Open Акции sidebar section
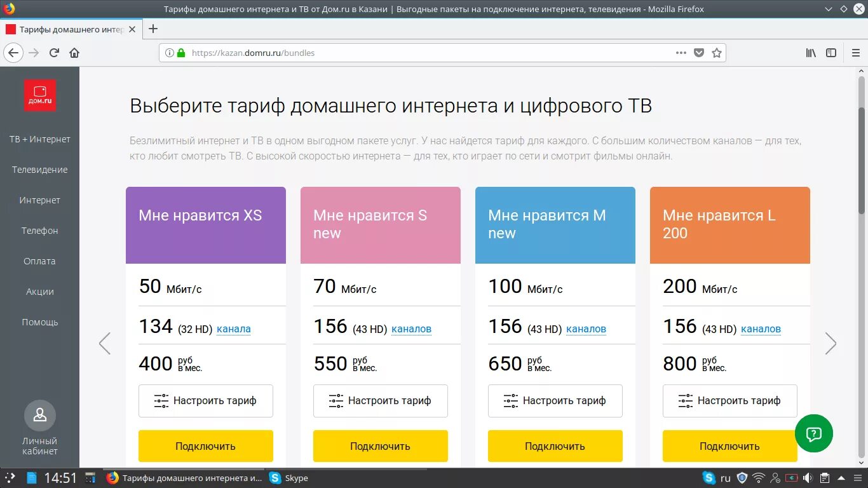The height and width of the screenshot is (488, 868). point(40,292)
